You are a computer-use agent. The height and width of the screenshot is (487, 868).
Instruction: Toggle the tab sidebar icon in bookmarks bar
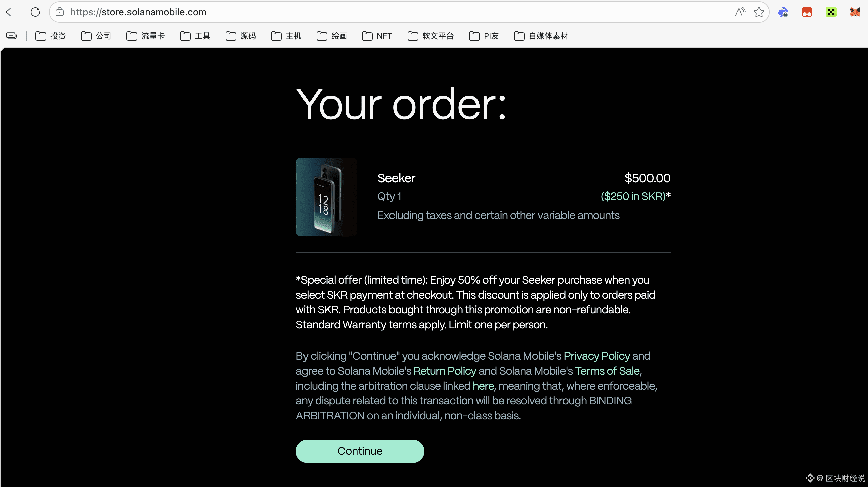click(11, 36)
